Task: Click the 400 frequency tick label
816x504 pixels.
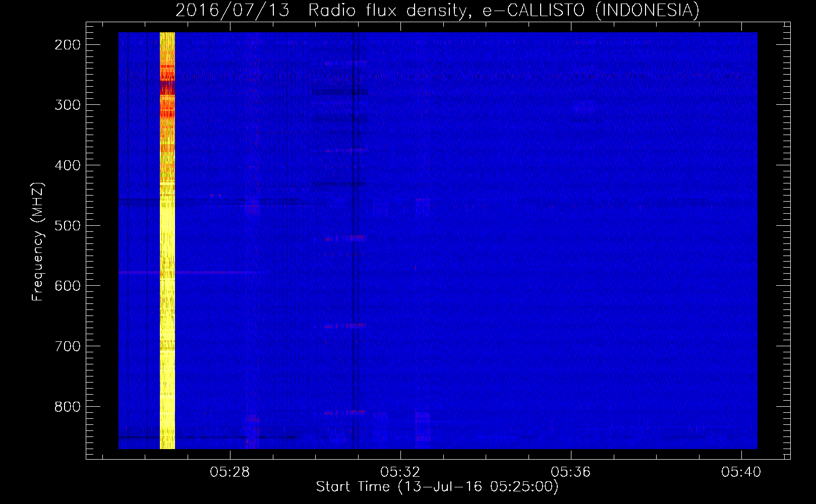Action: [x=68, y=165]
